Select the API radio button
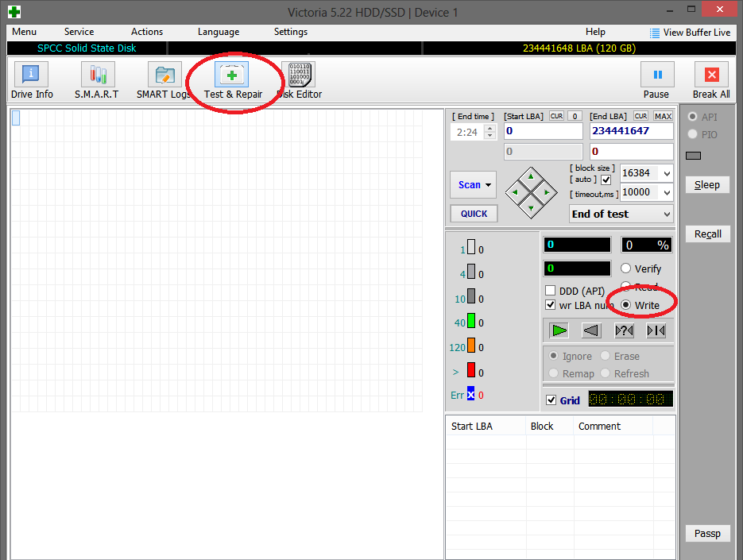 click(692, 117)
